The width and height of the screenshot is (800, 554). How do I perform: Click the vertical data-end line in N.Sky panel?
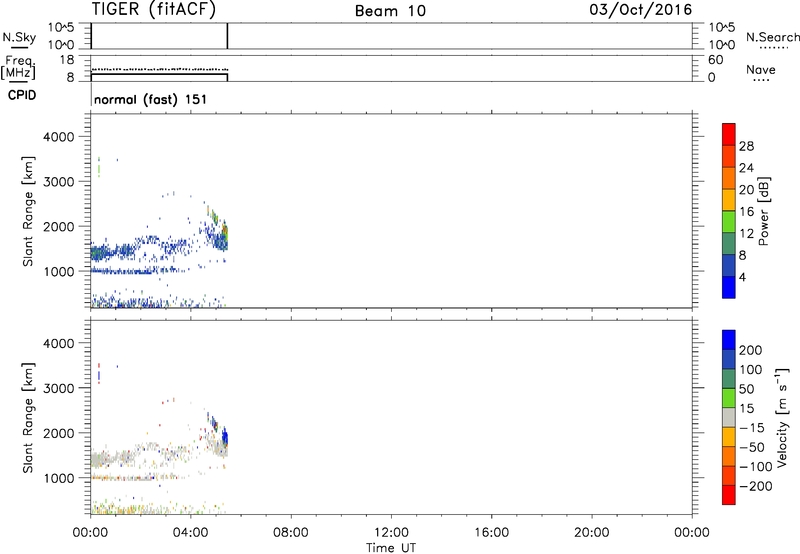(227, 36)
